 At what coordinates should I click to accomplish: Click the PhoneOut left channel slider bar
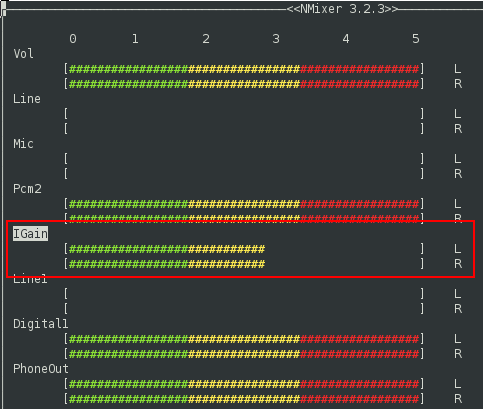(x=244, y=384)
